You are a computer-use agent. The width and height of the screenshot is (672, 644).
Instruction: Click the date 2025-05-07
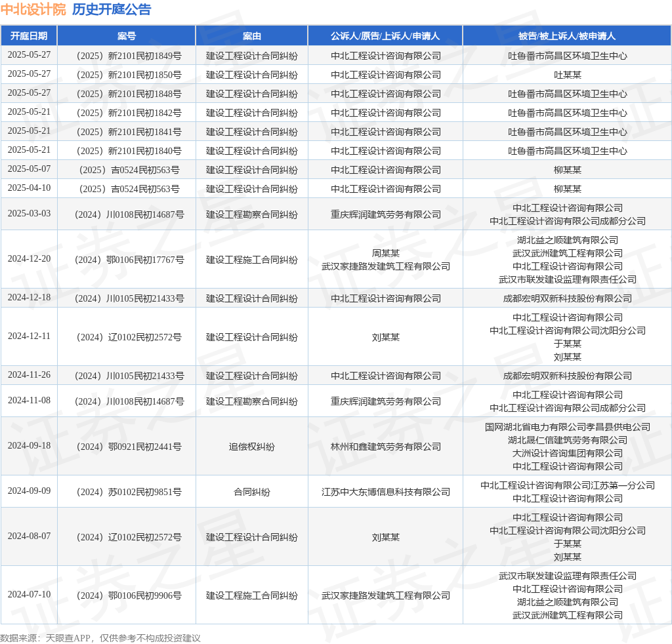pyautogui.click(x=29, y=169)
